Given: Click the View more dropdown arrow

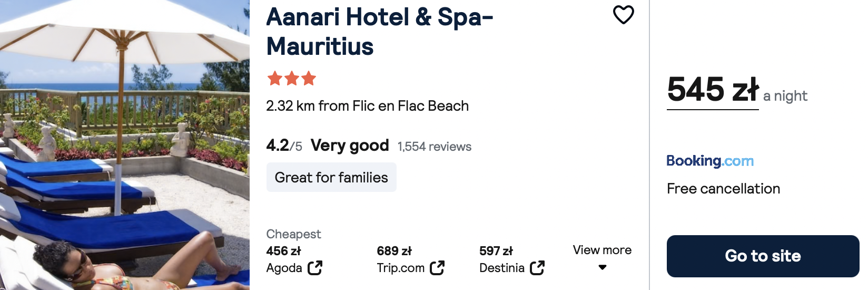Looking at the screenshot, I should tap(603, 267).
